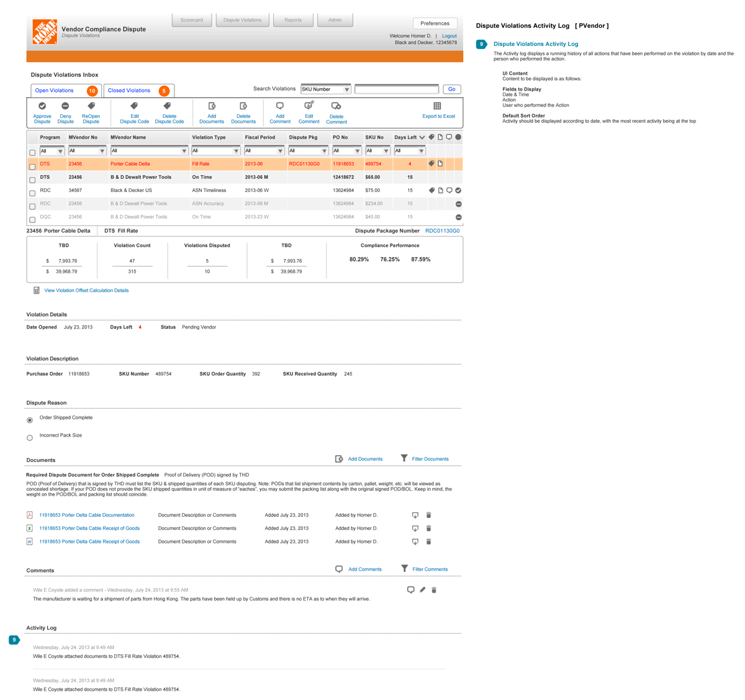Open dispute package RDC01130G0 link

tap(443, 231)
